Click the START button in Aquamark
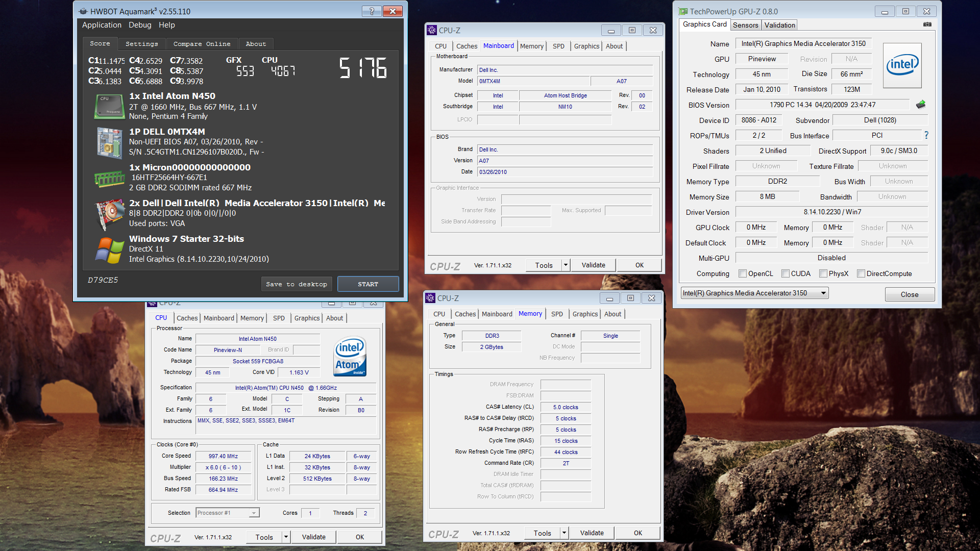The height and width of the screenshot is (551, 980). click(x=368, y=284)
